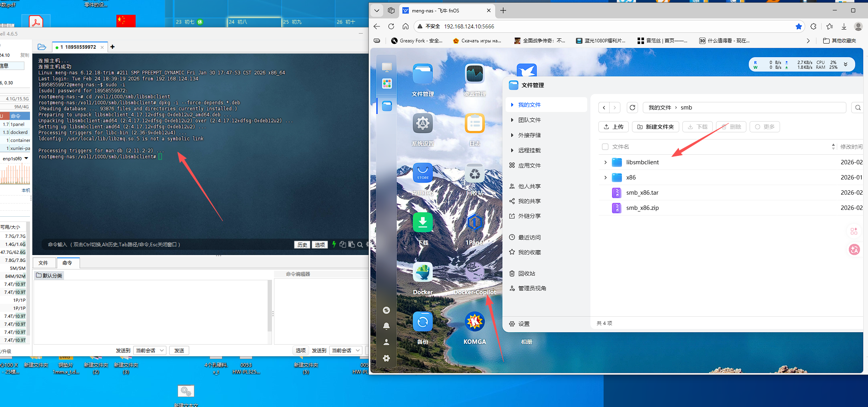The height and width of the screenshot is (407, 868).
Task: Expand the x86 folder row
Action: (605, 178)
